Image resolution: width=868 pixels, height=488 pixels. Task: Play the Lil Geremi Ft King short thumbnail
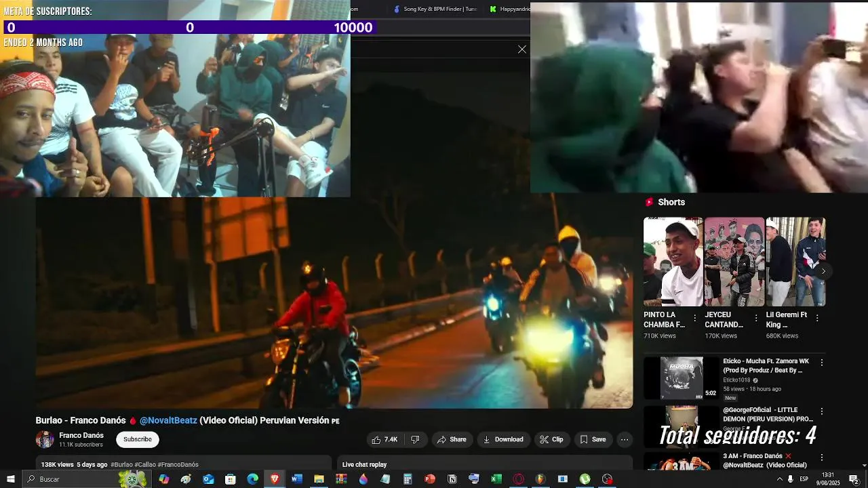(x=795, y=262)
